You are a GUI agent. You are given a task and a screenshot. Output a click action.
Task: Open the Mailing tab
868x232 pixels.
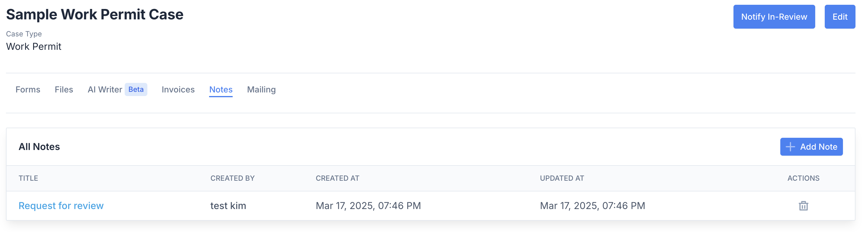(x=262, y=89)
